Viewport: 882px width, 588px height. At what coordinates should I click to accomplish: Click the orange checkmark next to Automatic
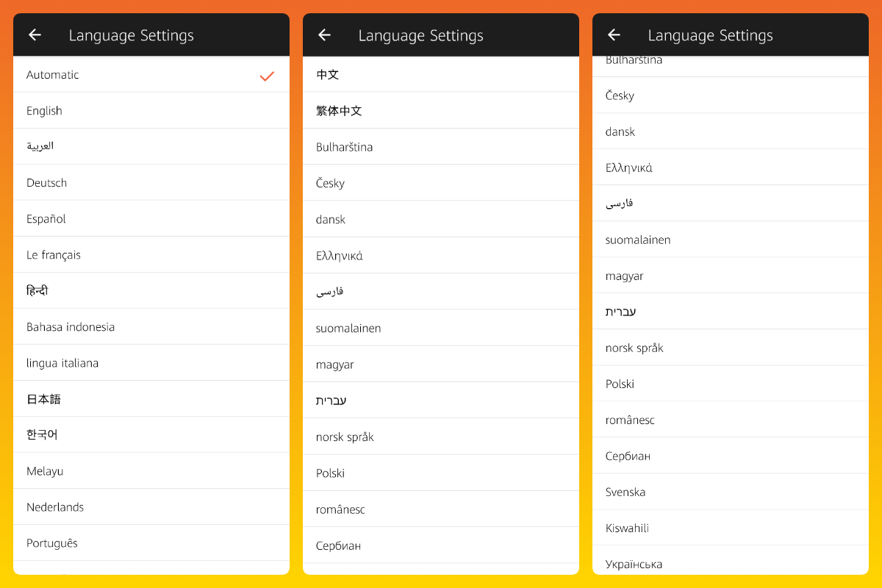[267, 76]
